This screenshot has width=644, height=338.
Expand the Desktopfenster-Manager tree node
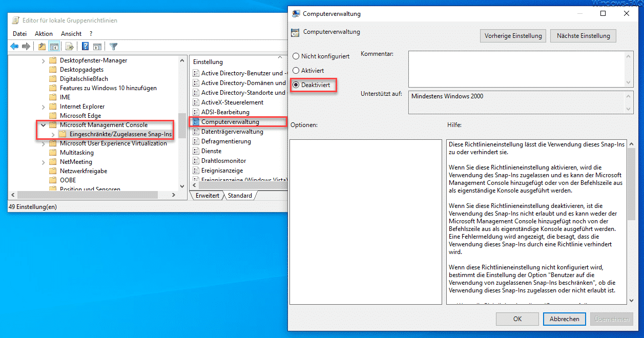point(44,60)
